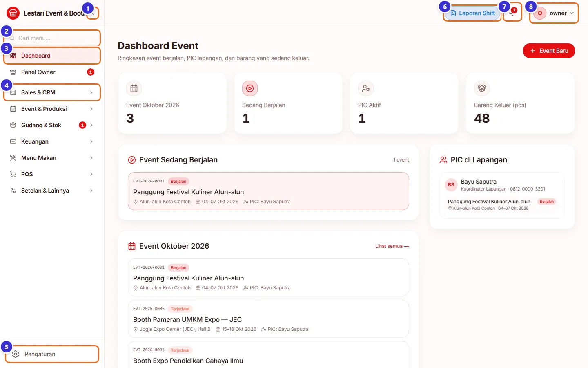Open the notification bell
588x368 pixels.
point(512,13)
